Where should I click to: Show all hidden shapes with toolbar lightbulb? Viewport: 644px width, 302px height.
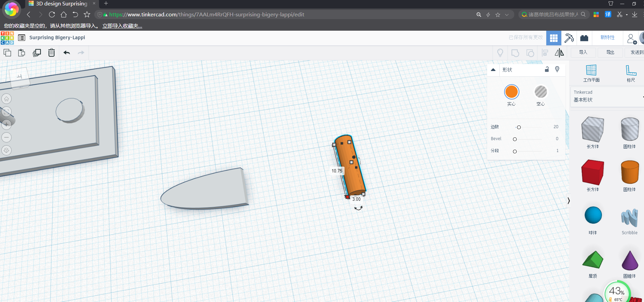(x=500, y=53)
